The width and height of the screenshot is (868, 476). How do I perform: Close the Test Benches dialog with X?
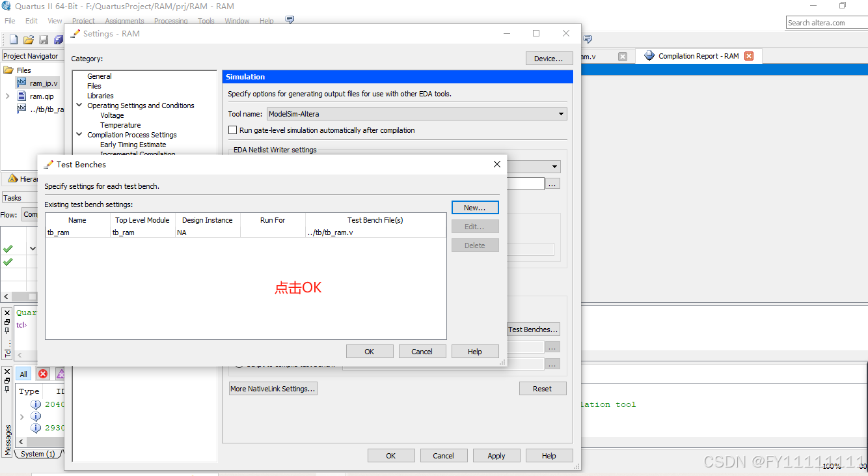tap(497, 165)
